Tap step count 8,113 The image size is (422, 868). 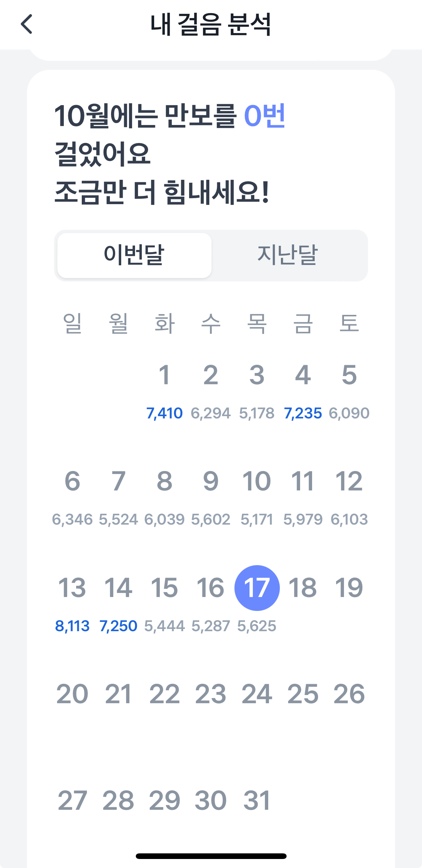72,626
